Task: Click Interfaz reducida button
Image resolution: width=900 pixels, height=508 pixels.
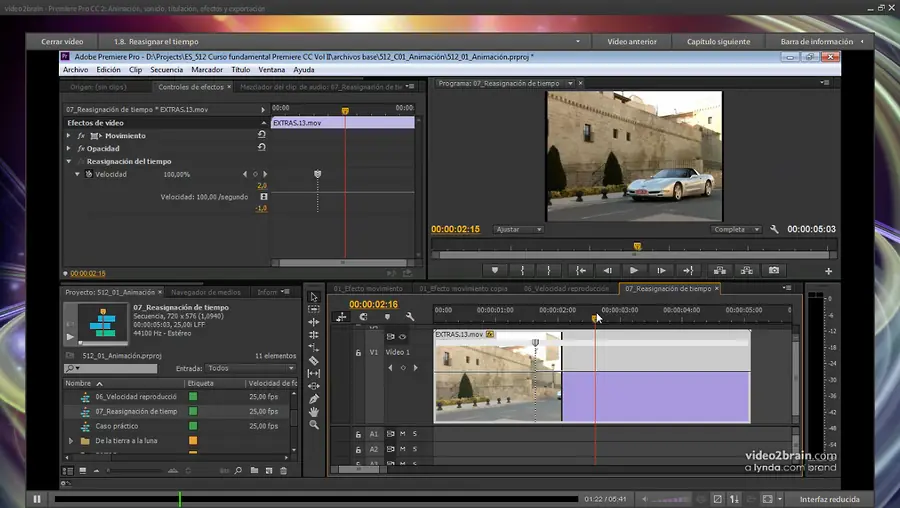Action: (x=829, y=499)
